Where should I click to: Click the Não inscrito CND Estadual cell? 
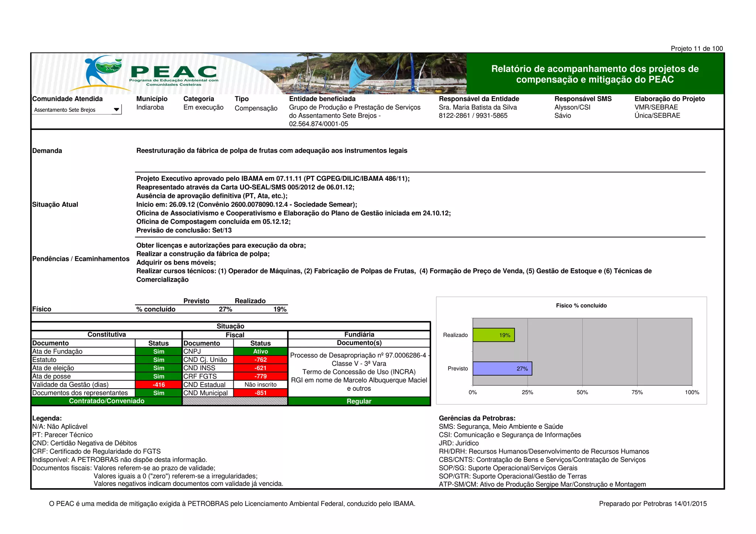point(260,385)
